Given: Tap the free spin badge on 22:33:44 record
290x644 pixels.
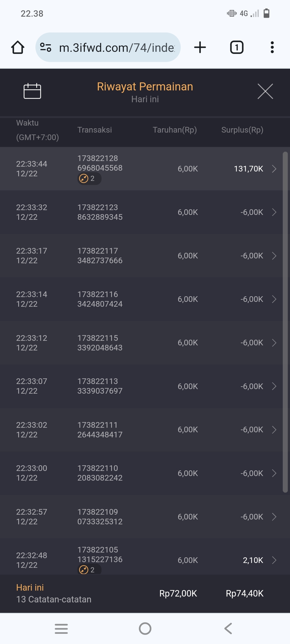Looking at the screenshot, I should click(89, 178).
